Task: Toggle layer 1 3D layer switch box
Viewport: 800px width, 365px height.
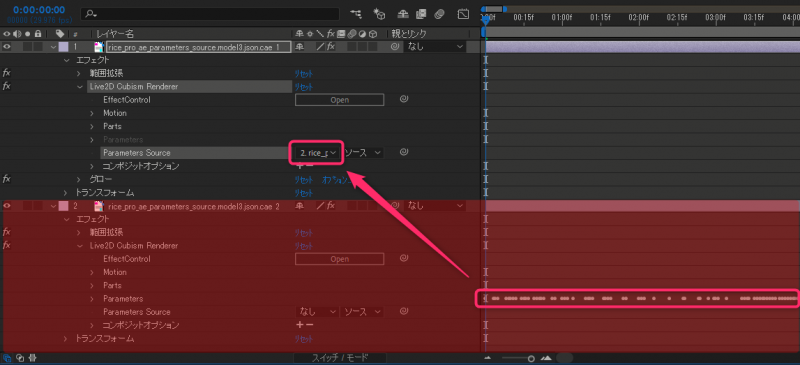Action: tap(373, 47)
